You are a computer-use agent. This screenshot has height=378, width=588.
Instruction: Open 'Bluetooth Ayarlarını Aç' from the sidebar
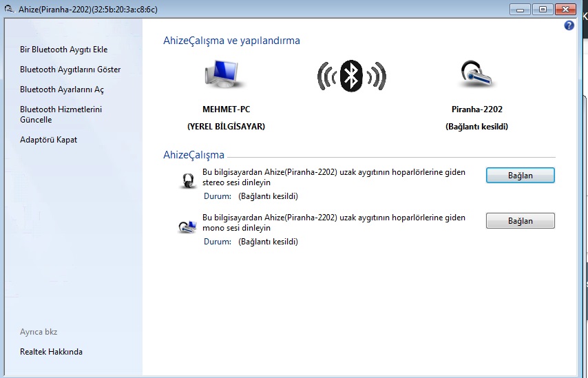coord(62,90)
